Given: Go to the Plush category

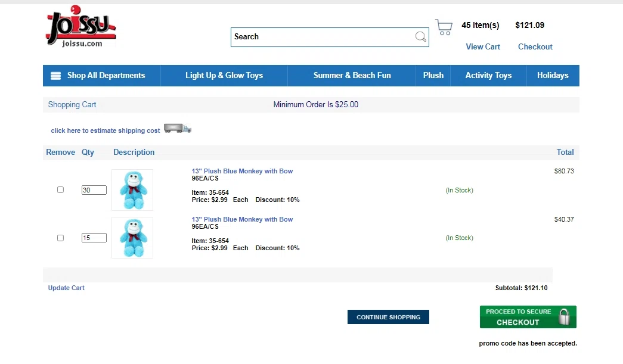Looking at the screenshot, I should tap(433, 76).
